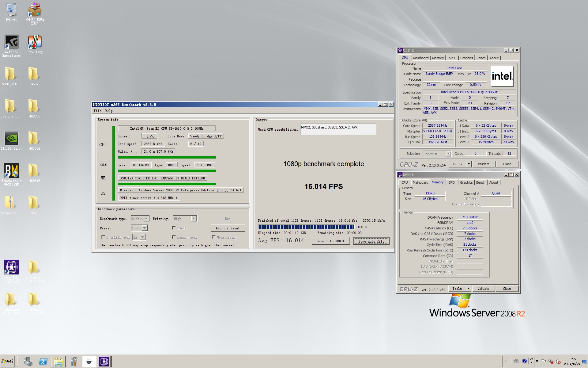The image size is (588, 368).
Task: Open Windows Explorer from the taskbar
Action: (58, 362)
